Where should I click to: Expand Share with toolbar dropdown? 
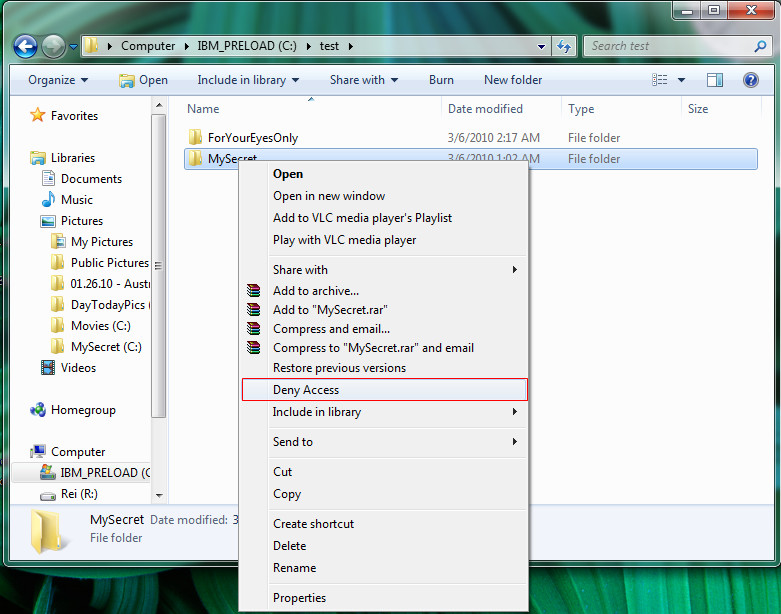point(364,80)
